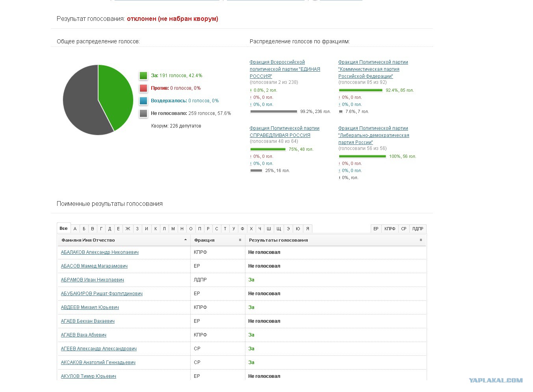Open deputy АКСАКОВ Анатолий Геннадьевич's page
Viewport: 533px width, 392px height.
point(98,362)
